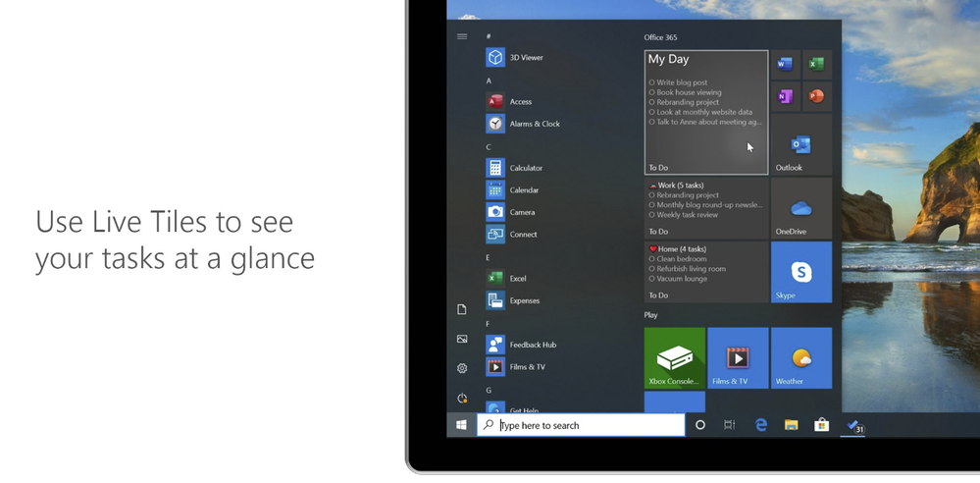Open the small Excel tile
Image resolution: width=980 pixels, height=483 pixels.
(x=817, y=65)
